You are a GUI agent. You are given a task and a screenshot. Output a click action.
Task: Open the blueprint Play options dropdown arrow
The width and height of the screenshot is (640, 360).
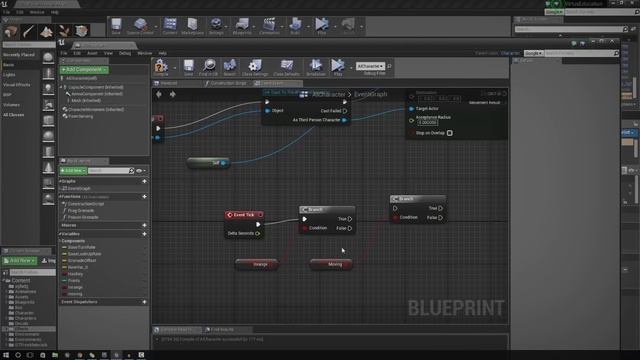click(x=351, y=67)
